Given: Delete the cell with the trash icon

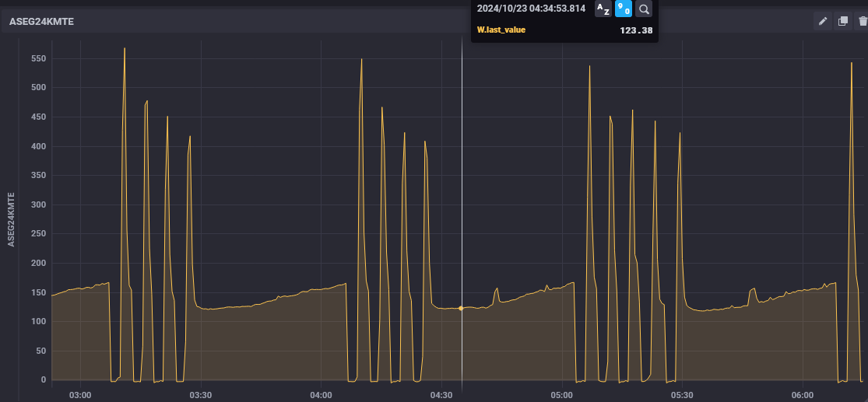Looking at the screenshot, I should click(x=862, y=22).
